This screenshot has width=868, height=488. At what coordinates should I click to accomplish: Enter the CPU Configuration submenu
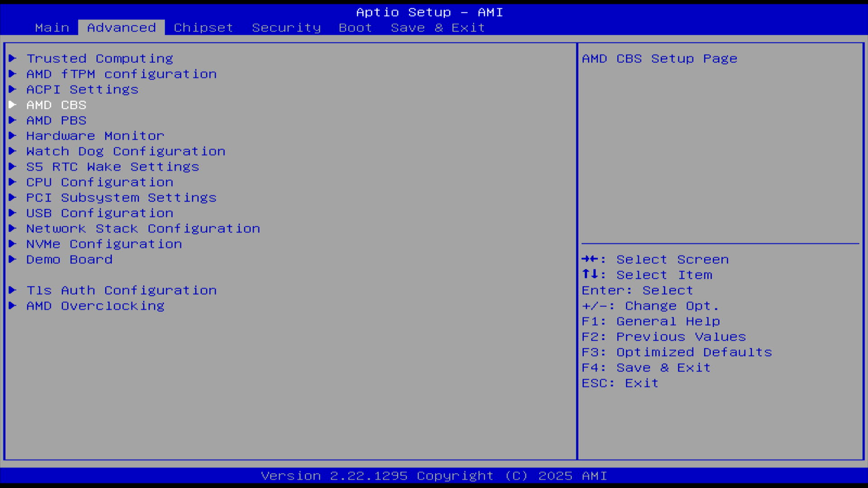99,182
